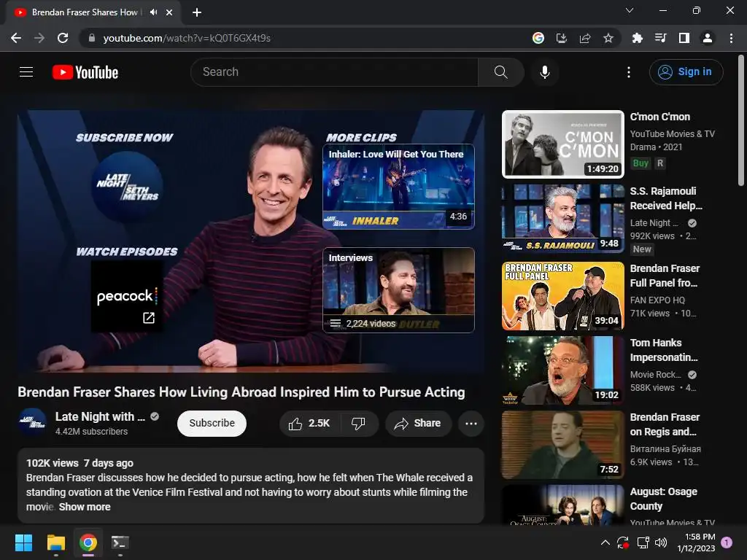
Task: Click the browser back arrow
Action: pos(16,38)
